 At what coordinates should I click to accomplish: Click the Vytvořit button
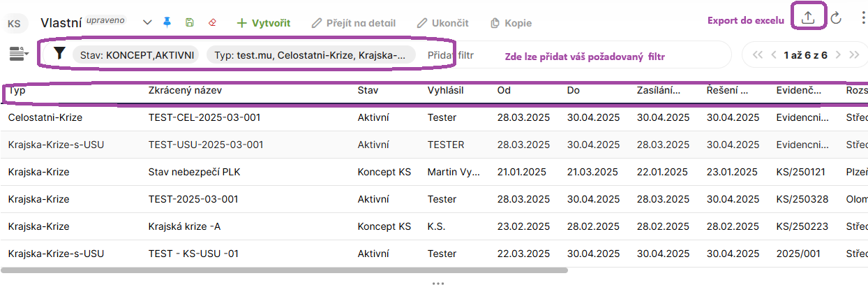tap(264, 23)
